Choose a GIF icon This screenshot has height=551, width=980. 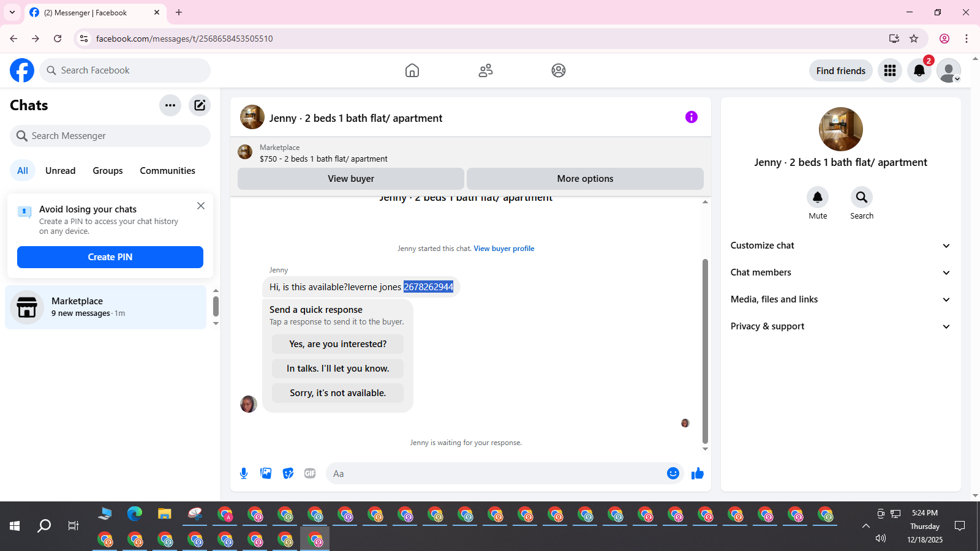click(310, 473)
